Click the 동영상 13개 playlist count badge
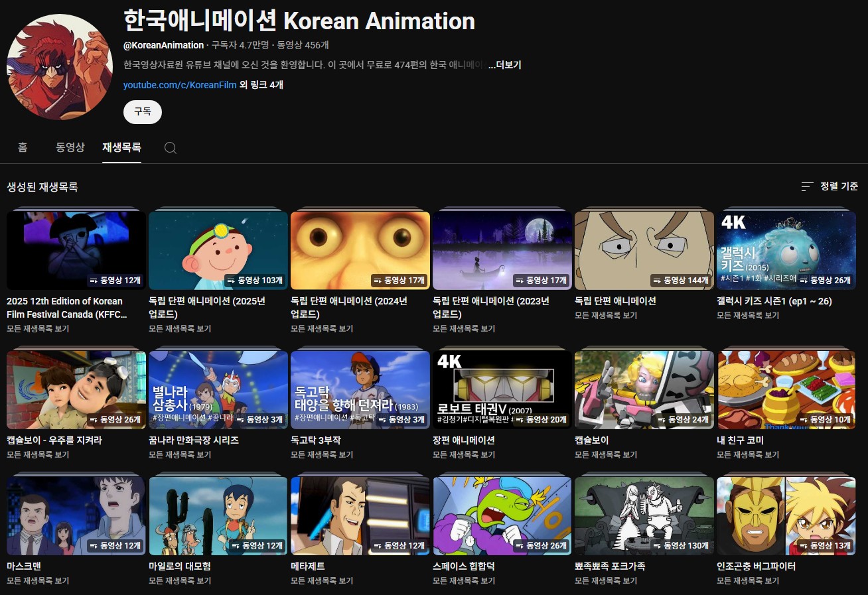Viewport: 868px width, 595px height. click(x=826, y=546)
